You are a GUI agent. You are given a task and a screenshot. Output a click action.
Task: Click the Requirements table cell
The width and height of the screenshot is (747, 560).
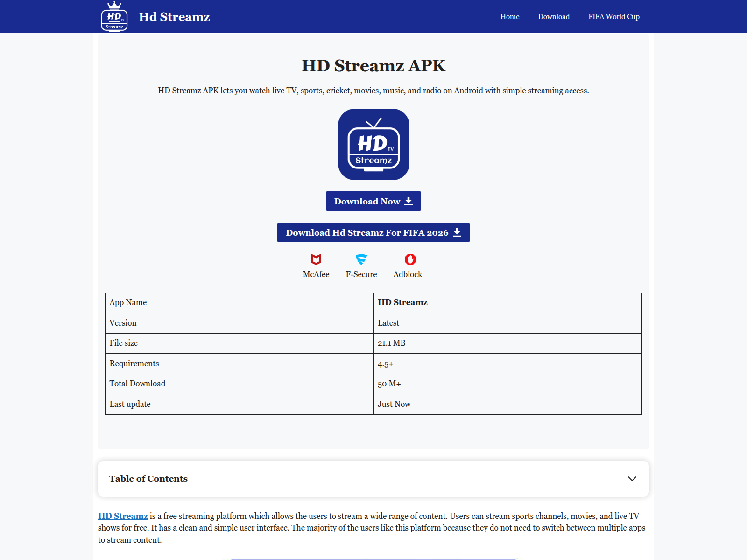tap(240, 364)
